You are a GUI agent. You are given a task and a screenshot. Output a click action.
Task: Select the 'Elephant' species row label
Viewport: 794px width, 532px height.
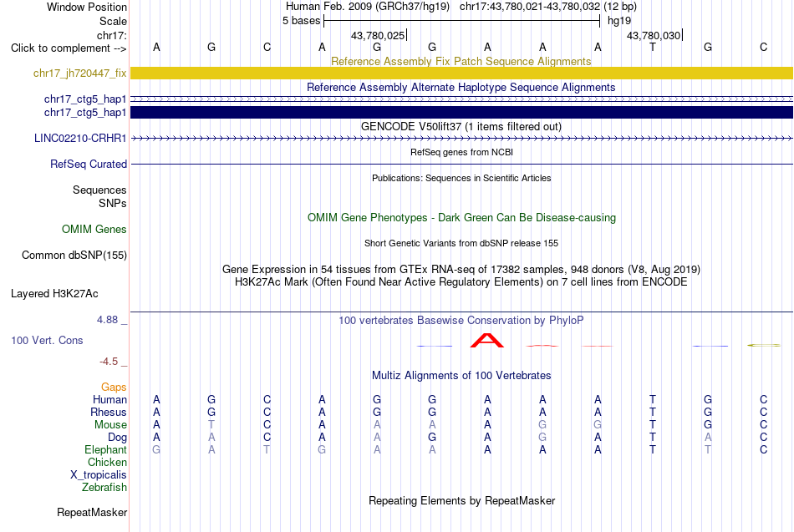(106, 449)
